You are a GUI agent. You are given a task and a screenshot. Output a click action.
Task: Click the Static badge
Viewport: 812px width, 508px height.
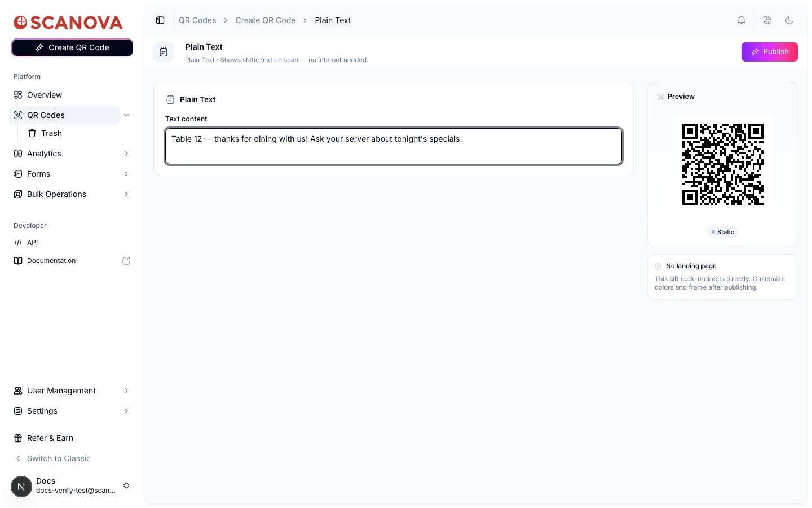[723, 232]
